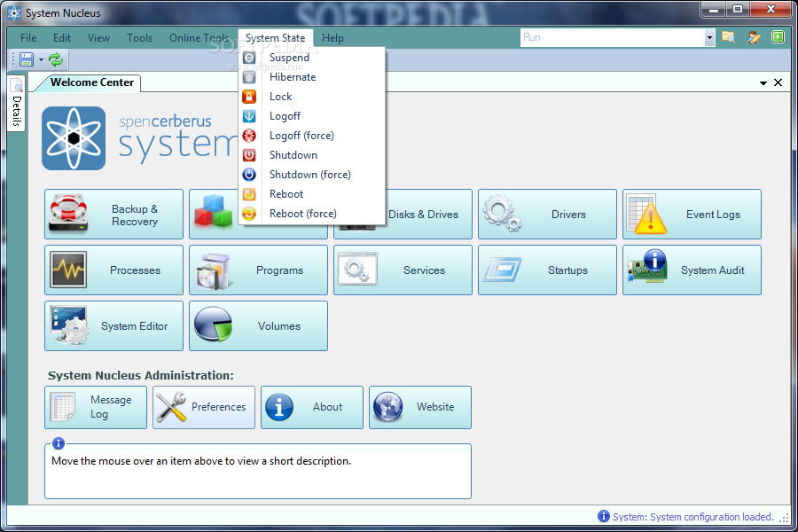Viewport: 798px width, 532px height.
Task: Click the description box info icon
Action: [59, 443]
